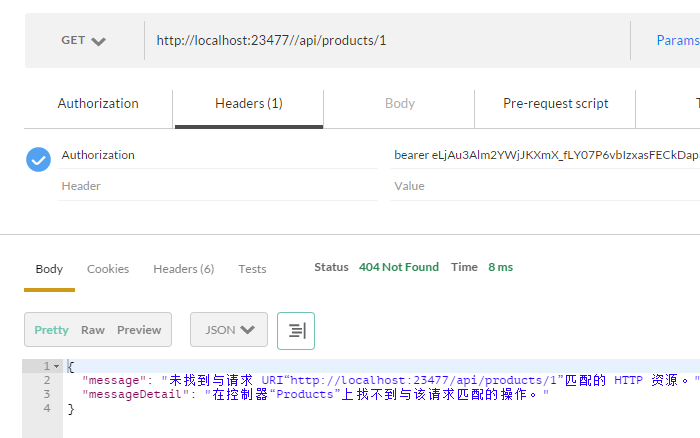The height and width of the screenshot is (438, 700).
Task: Open the Params link
Action: (x=678, y=41)
